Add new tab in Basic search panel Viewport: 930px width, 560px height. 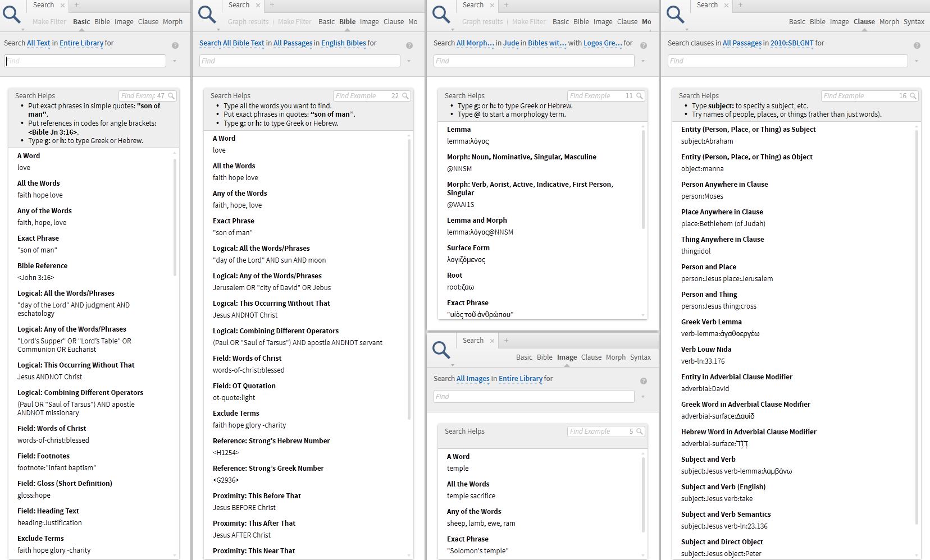[76, 5]
